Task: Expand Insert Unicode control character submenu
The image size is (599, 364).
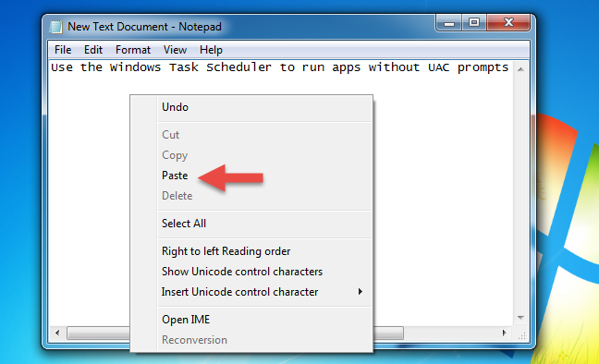Action: coord(251,292)
